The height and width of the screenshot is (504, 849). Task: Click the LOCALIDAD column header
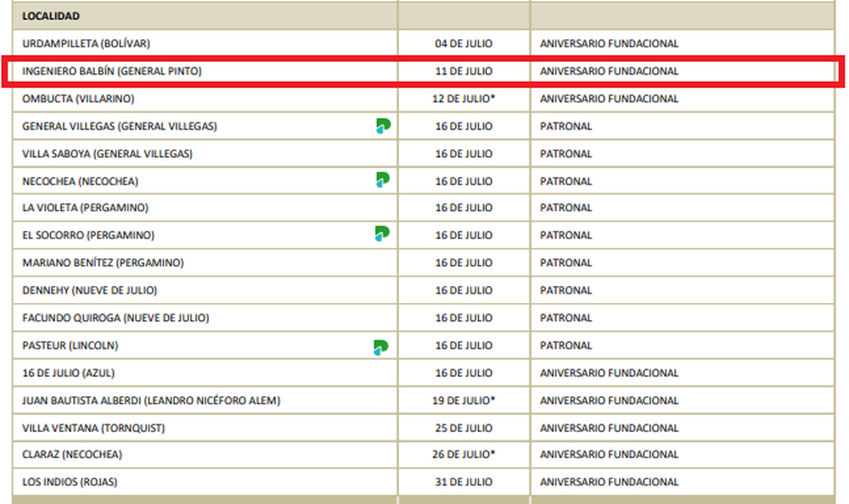[x=51, y=16]
